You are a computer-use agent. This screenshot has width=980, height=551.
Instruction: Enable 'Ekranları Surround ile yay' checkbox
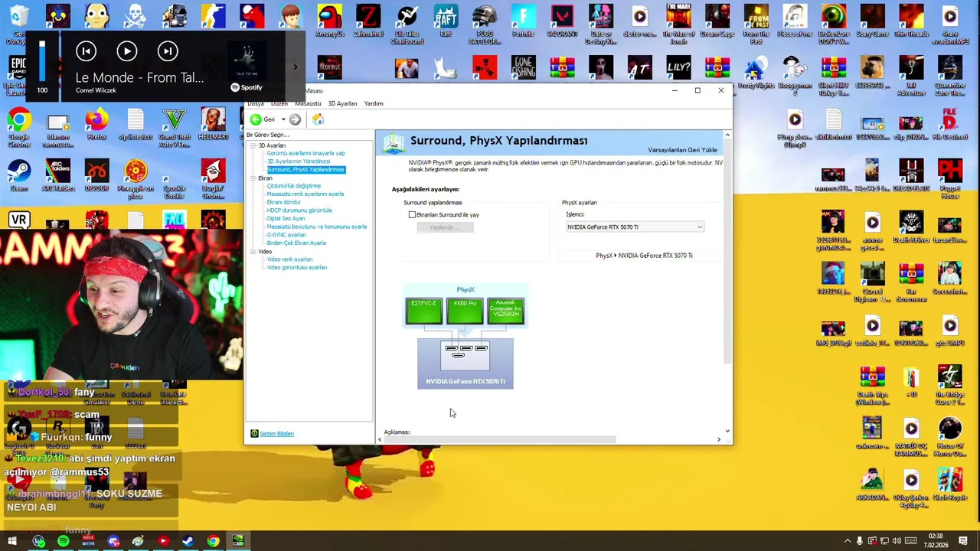(412, 215)
